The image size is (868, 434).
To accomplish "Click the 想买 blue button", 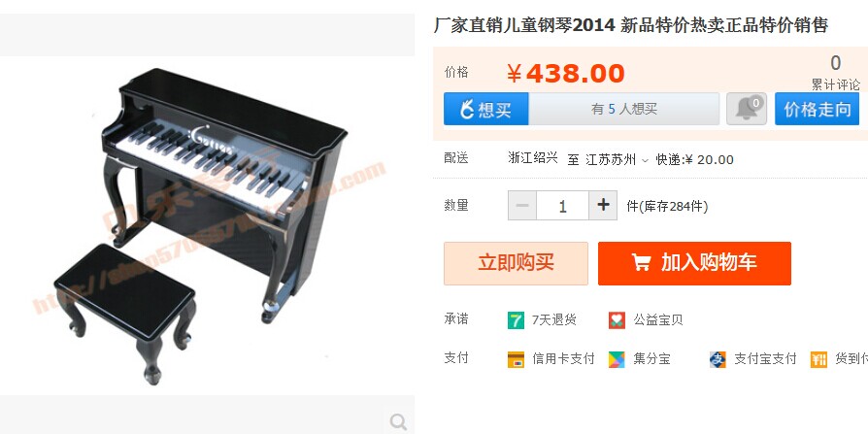I will coord(486,109).
